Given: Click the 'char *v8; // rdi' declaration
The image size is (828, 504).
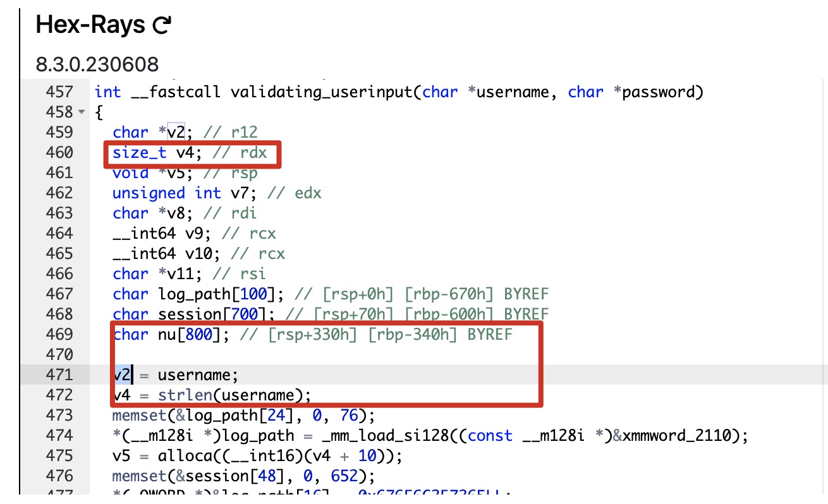Looking at the screenshot, I should [x=185, y=213].
